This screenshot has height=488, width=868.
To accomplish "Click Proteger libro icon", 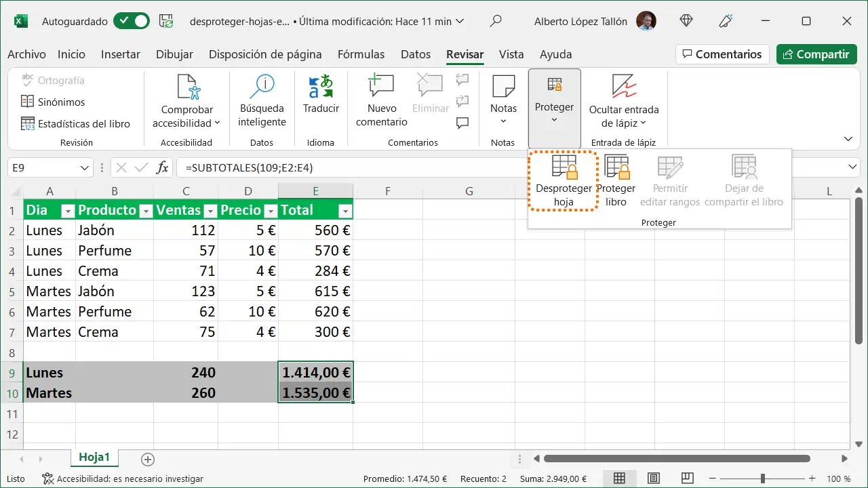I will pos(616,168).
